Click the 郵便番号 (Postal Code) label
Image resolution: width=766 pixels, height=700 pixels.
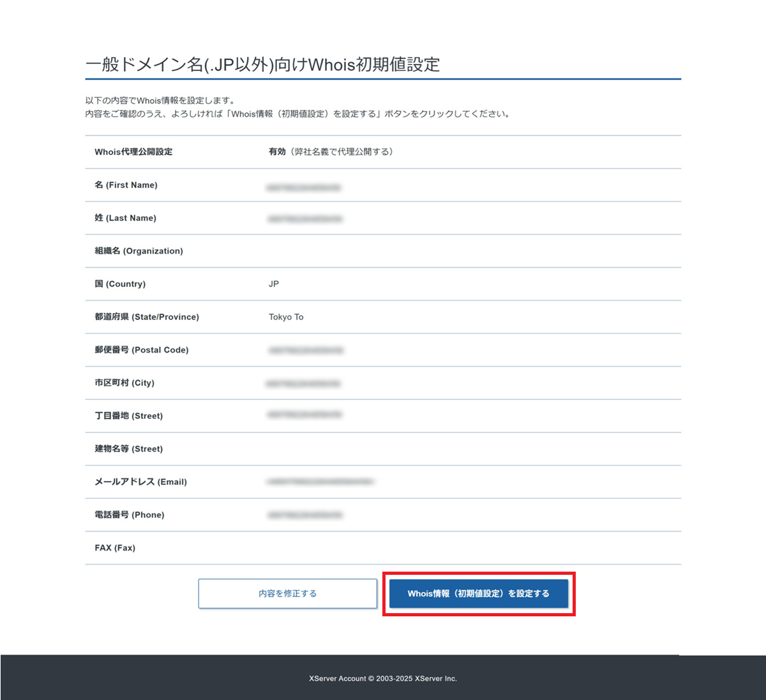pyautogui.click(x=142, y=350)
